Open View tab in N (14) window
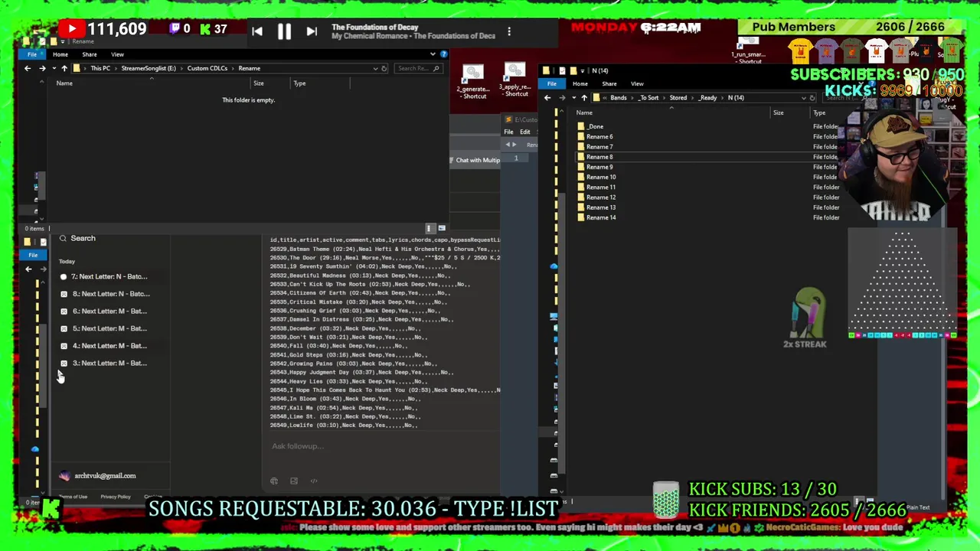980x551 pixels. (x=637, y=83)
